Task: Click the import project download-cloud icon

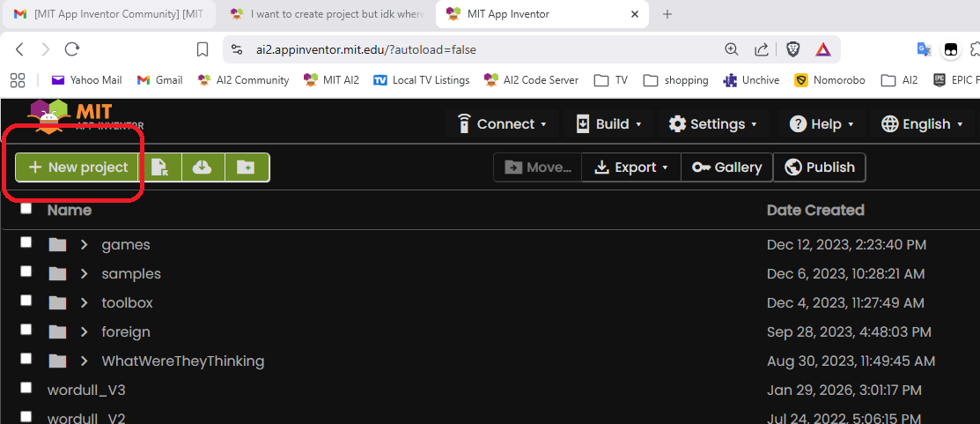Action: pos(203,167)
